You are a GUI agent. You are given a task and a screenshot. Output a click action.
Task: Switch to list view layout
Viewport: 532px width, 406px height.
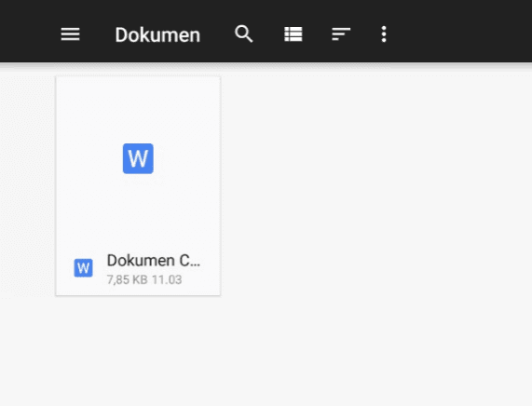[x=293, y=34]
